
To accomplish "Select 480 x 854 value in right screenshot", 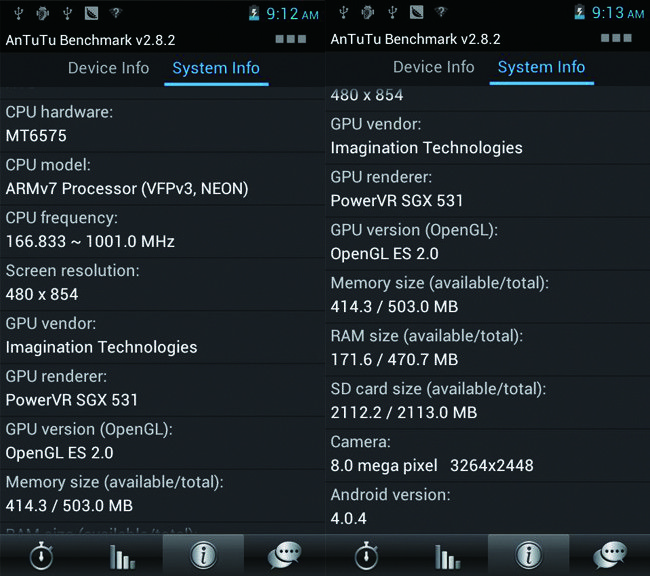I will 367,95.
